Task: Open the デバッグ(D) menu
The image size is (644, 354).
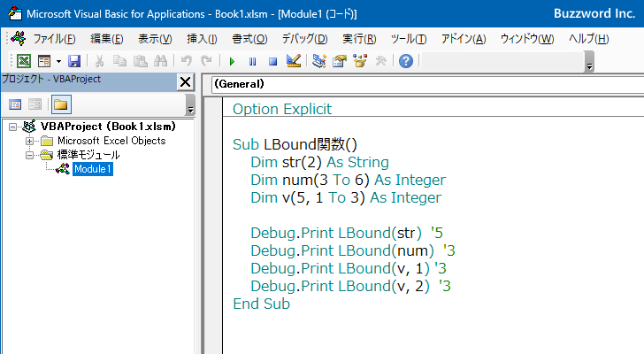Action: [304, 39]
